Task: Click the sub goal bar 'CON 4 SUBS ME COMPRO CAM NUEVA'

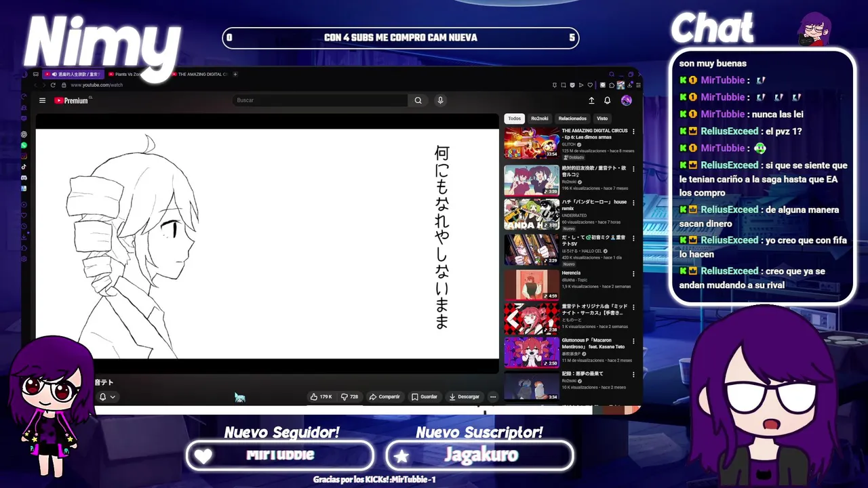Action: coord(401,38)
